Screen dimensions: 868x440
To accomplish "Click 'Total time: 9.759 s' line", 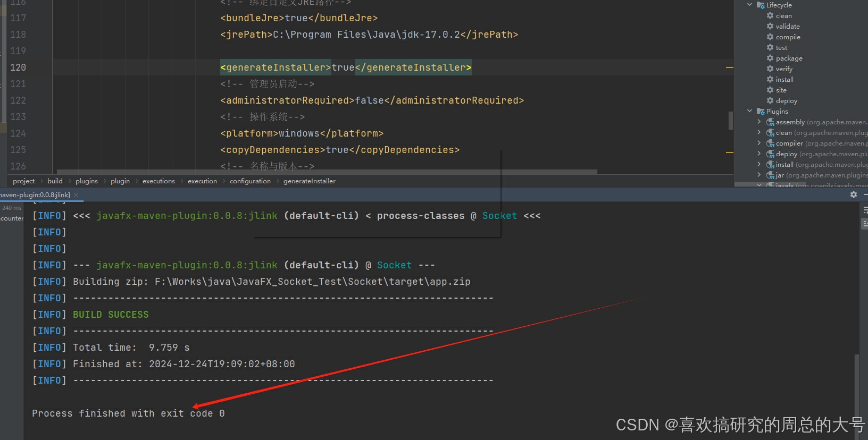I will coord(131,348).
